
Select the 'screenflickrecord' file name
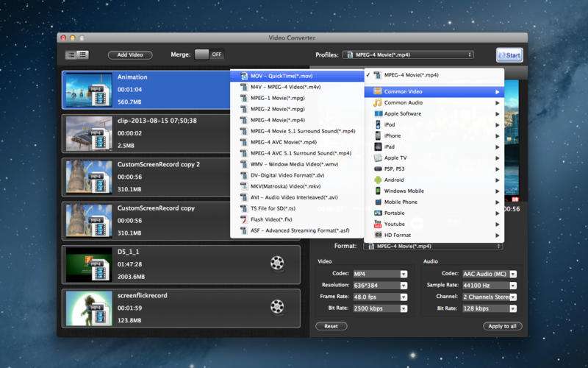(x=143, y=295)
